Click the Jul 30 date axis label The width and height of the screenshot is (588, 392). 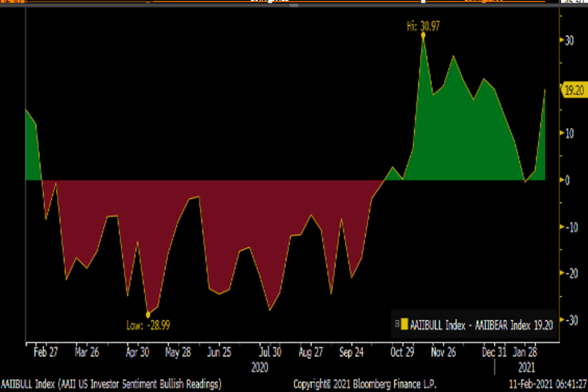tap(269, 352)
